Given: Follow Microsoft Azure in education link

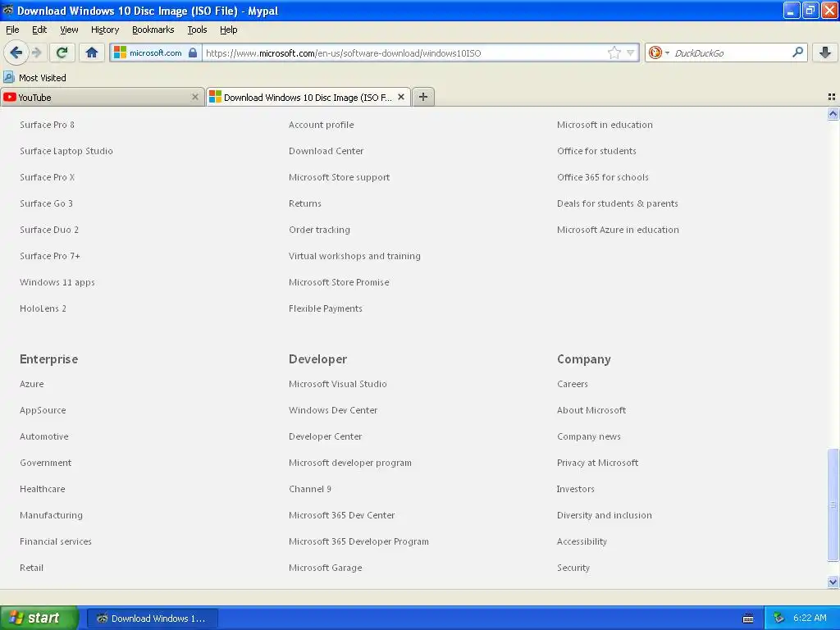Looking at the screenshot, I should click(619, 230).
